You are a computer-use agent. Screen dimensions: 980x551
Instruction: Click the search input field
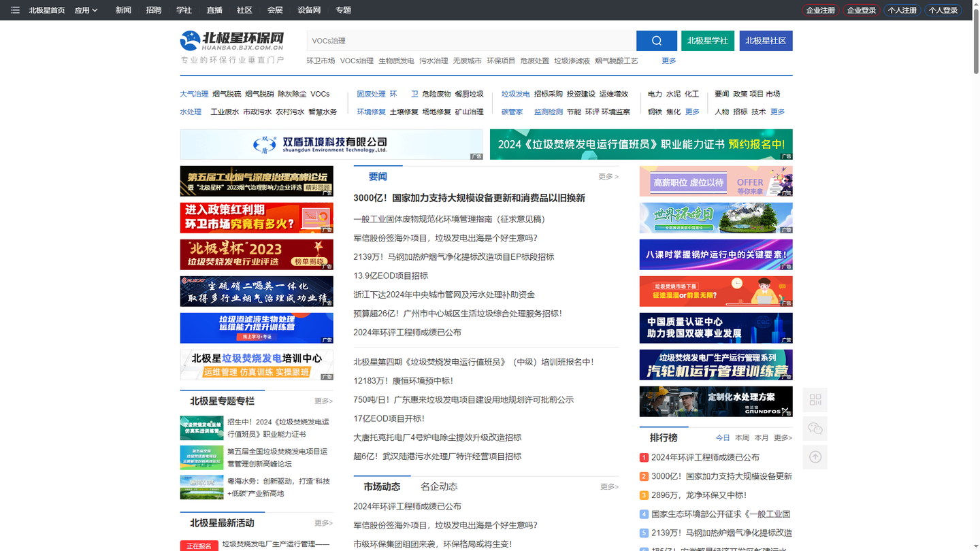pyautogui.click(x=471, y=41)
